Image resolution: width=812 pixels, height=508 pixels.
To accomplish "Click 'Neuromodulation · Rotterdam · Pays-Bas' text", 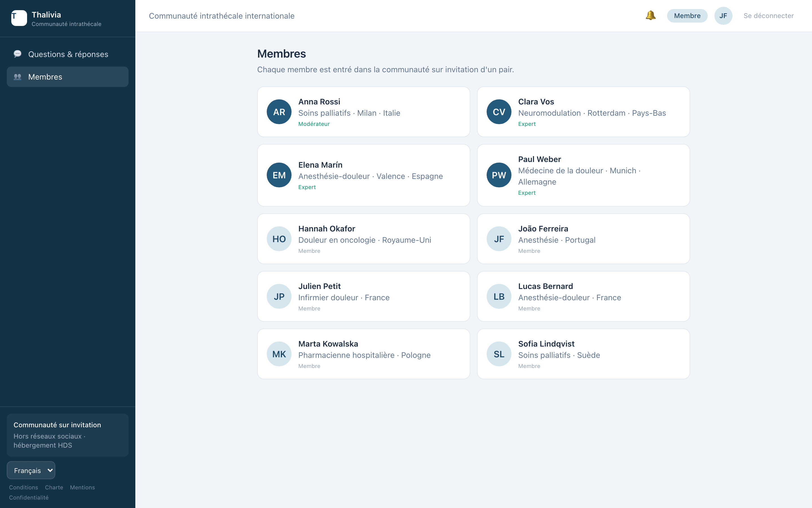I will pos(592,113).
